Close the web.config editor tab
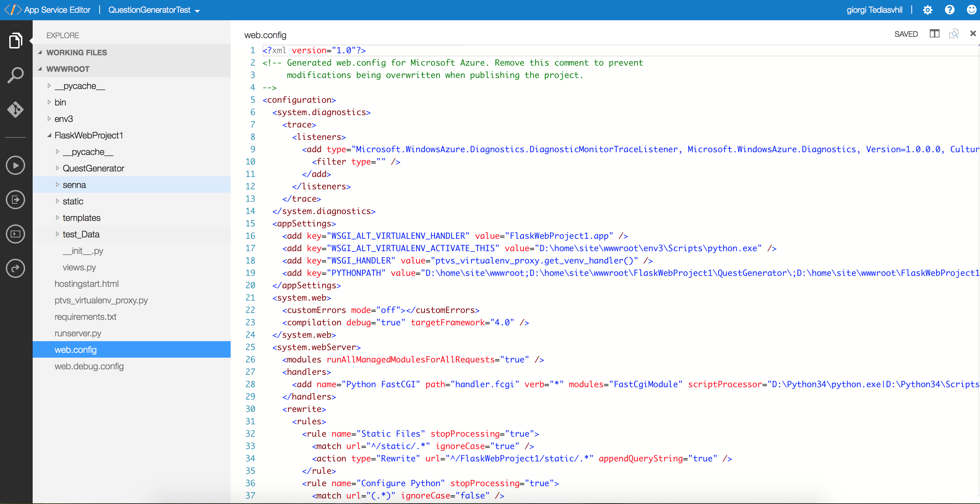Image resolution: width=980 pixels, height=504 pixels. [973, 34]
